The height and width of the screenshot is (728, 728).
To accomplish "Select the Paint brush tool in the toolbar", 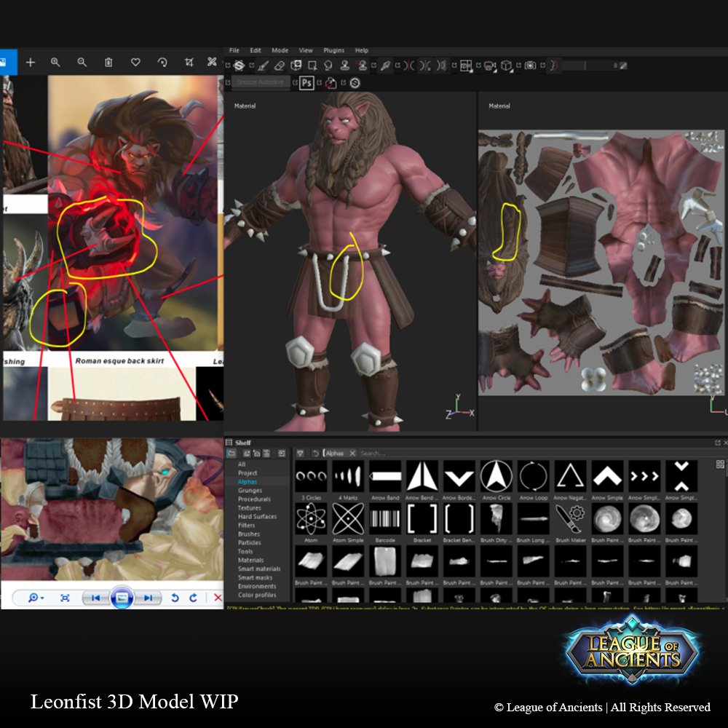I will point(264,66).
